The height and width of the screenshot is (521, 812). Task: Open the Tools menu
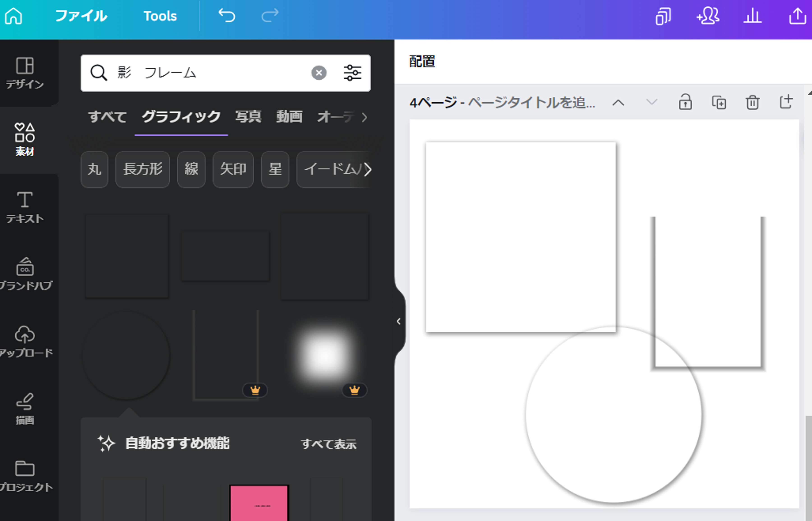click(160, 16)
